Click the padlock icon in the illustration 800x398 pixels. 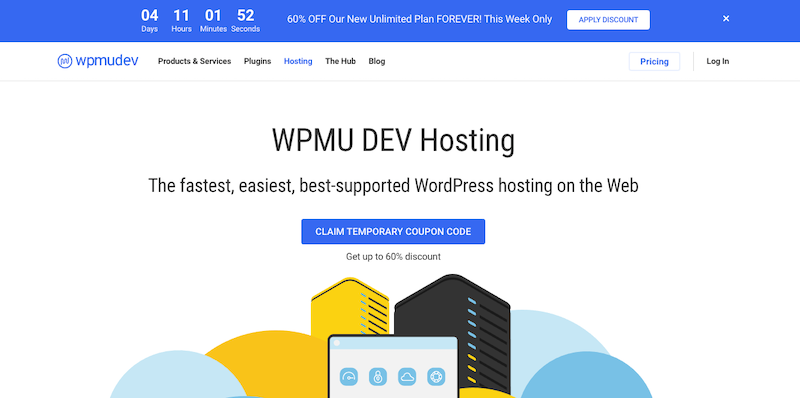[378, 377]
